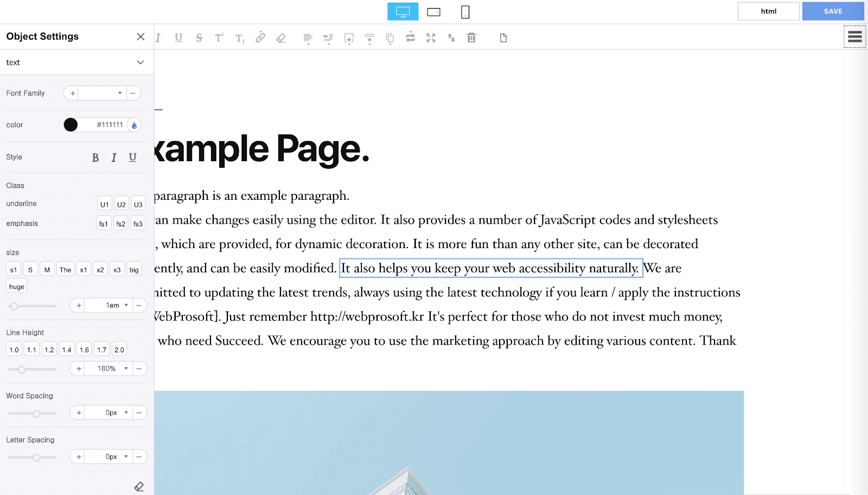The height and width of the screenshot is (495, 868).
Task: Switch to tablet preview mode
Action: click(433, 11)
